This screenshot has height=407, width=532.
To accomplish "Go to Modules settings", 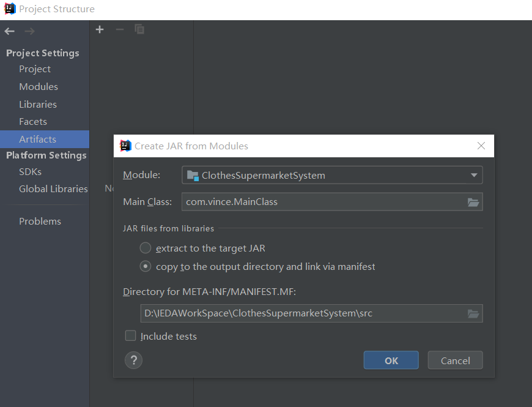I will pos(39,86).
